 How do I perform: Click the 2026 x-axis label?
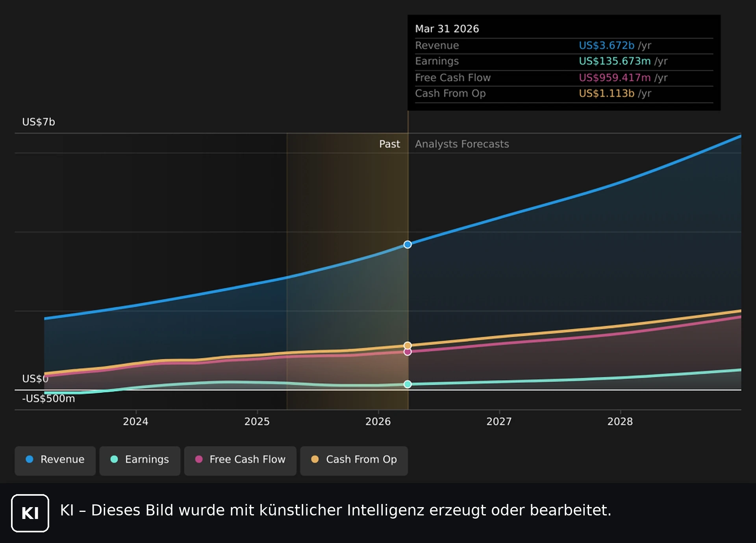click(x=378, y=422)
